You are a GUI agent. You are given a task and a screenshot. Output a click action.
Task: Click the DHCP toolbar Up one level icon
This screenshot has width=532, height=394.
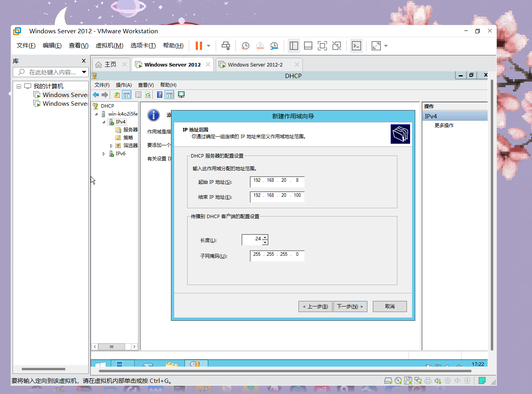pos(117,95)
